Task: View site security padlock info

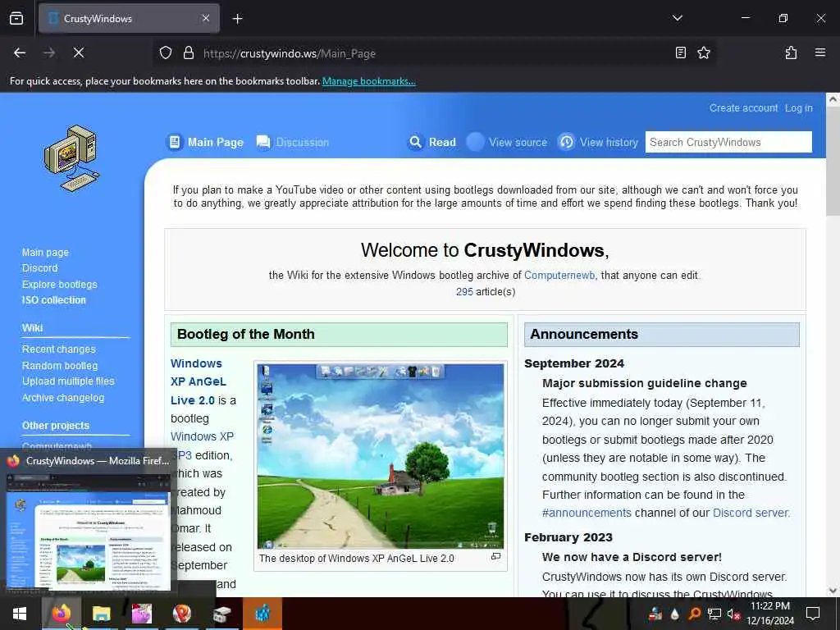Action: point(188,52)
